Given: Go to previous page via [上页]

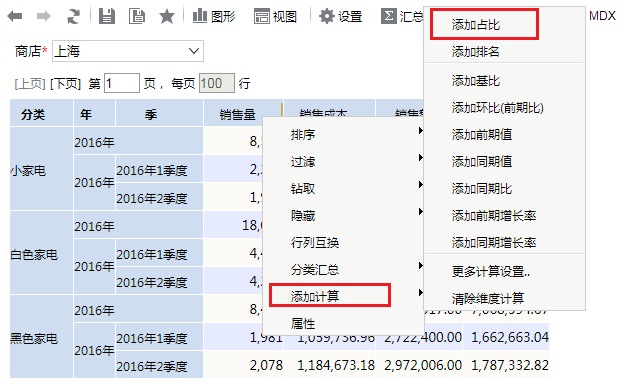Looking at the screenshot, I should click(30, 84).
